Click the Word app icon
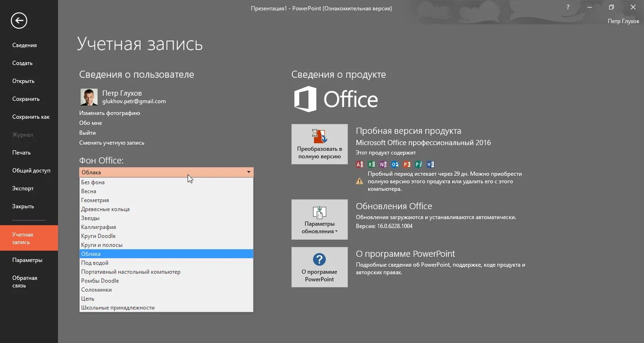The height and width of the screenshot is (343, 644). [430, 164]
